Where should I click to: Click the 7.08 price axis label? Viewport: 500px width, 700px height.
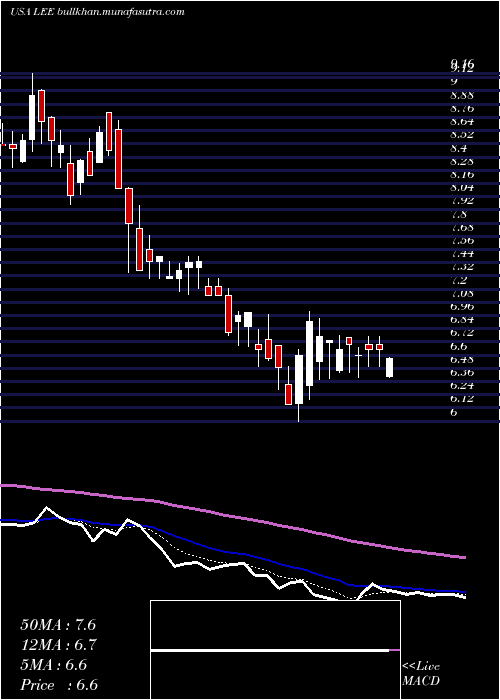[462, 293]
